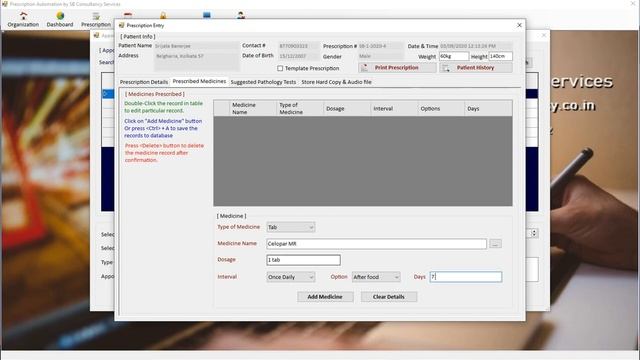Go to Store Hard Copy & Audio file tab
640x360 pixels.
[x=336, y=82]
